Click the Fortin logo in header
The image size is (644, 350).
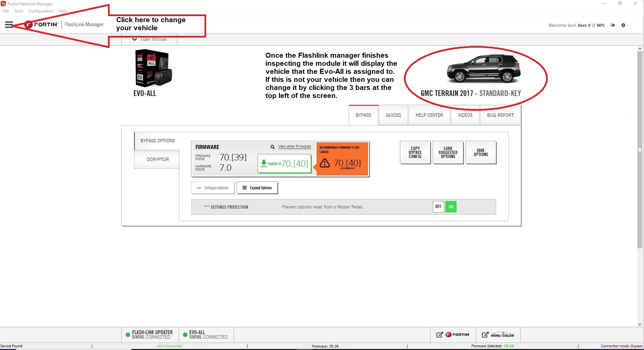click(41, 24)
